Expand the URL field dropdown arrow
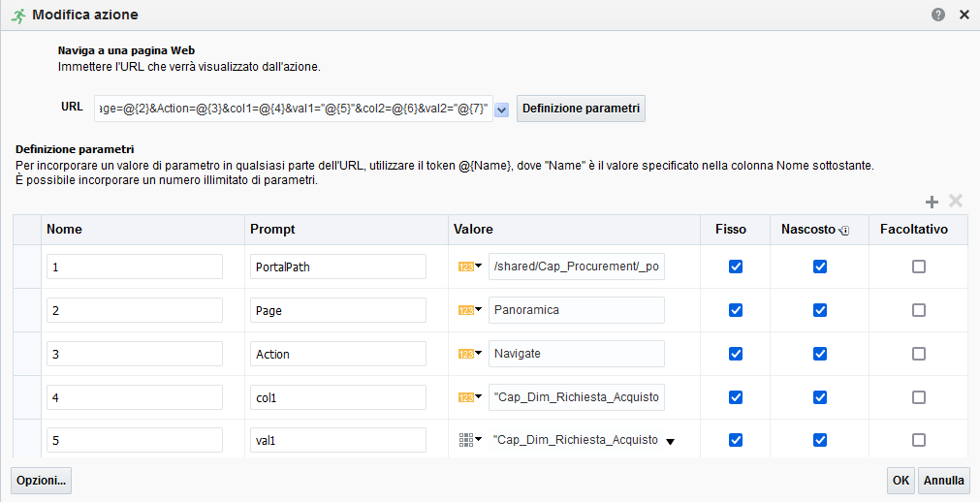 (502, 110)
